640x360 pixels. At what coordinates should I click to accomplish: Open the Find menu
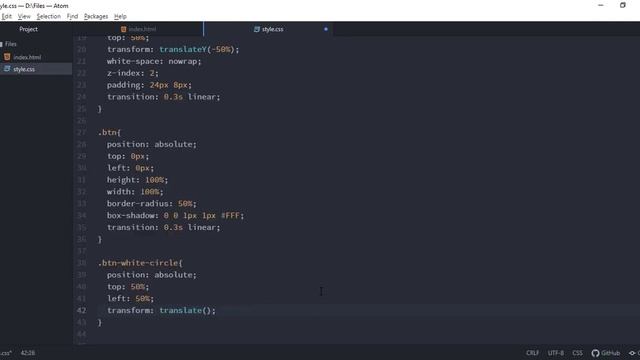[72, 16]
